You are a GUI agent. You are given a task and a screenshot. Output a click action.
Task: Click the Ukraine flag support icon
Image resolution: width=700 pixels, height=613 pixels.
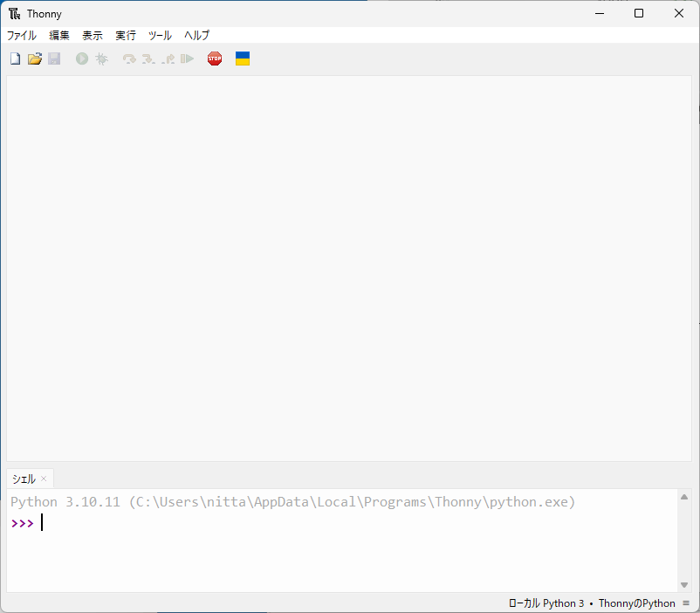[x=243, y=59]
